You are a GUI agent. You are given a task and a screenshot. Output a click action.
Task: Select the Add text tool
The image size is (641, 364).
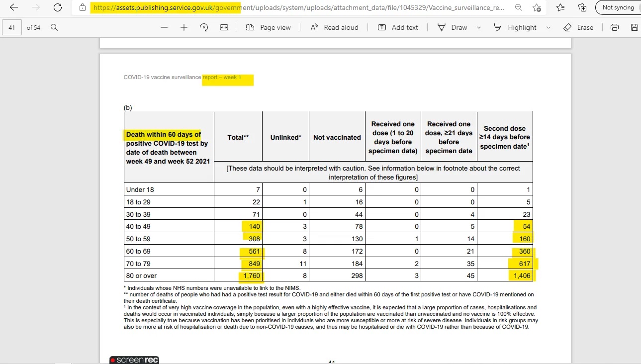click(398, 27)
